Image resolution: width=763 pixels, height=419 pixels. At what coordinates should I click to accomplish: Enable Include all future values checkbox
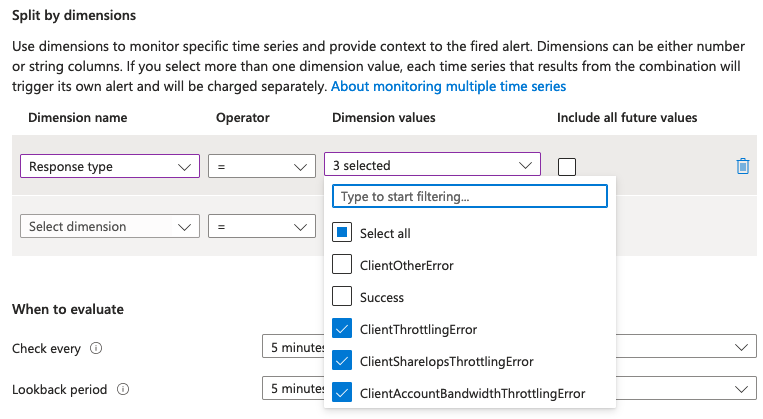click(x=567, y=167)
